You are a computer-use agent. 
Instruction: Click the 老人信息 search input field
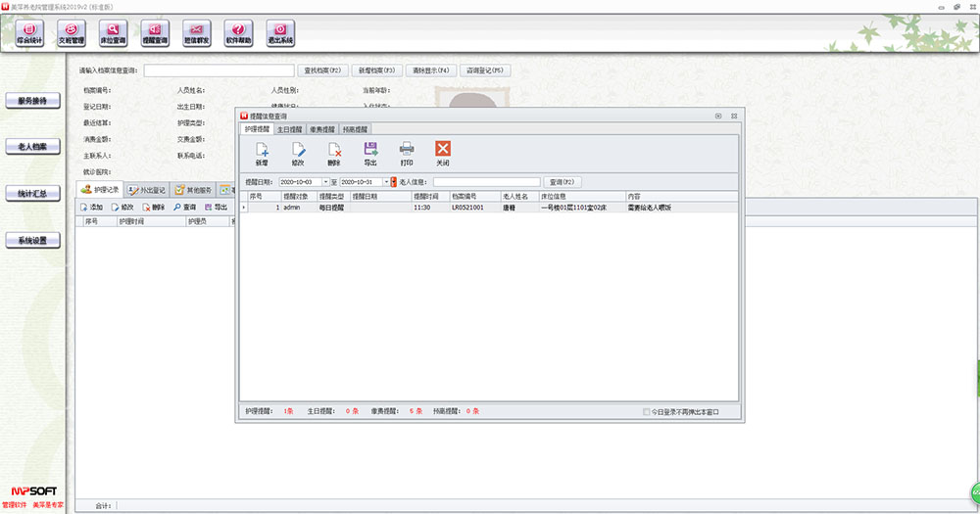pos(486,182)
